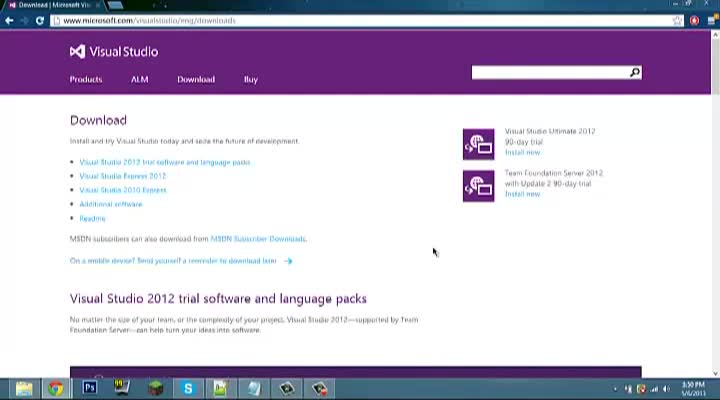The image size is (720, 400).
Task: Open the green notepad taskbar icon
Action: (220, 389)
